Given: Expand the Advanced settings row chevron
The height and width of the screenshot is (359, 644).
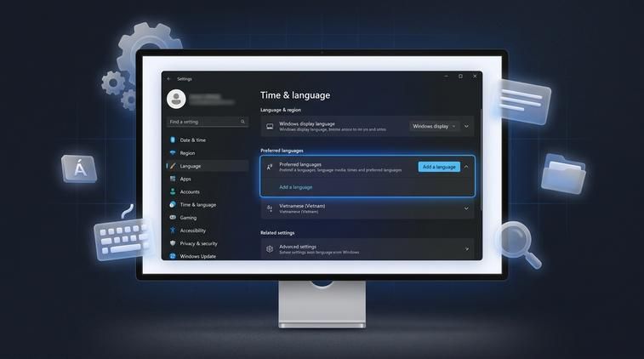Looking at the screenshot, I should click(x=466, y=249).
